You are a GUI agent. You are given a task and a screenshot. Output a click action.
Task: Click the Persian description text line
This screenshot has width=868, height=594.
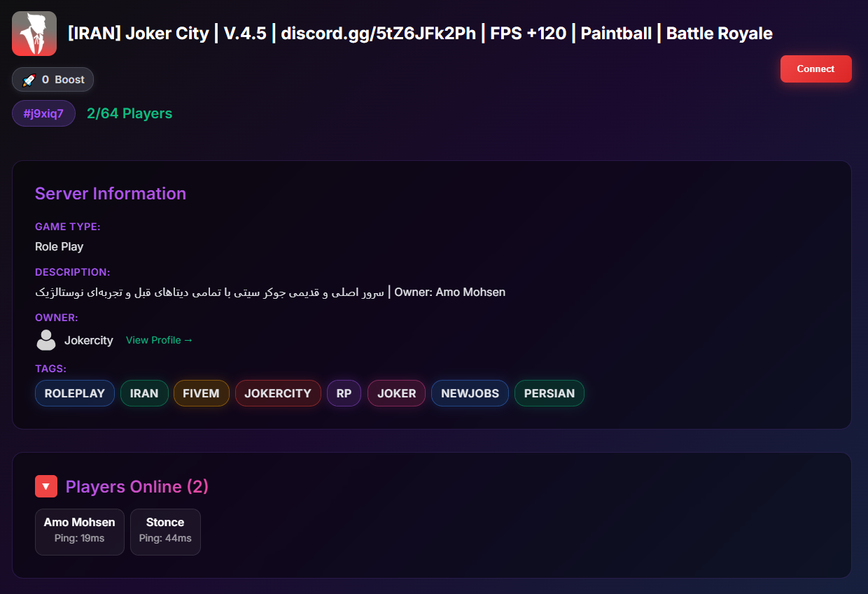coord(270,292)
